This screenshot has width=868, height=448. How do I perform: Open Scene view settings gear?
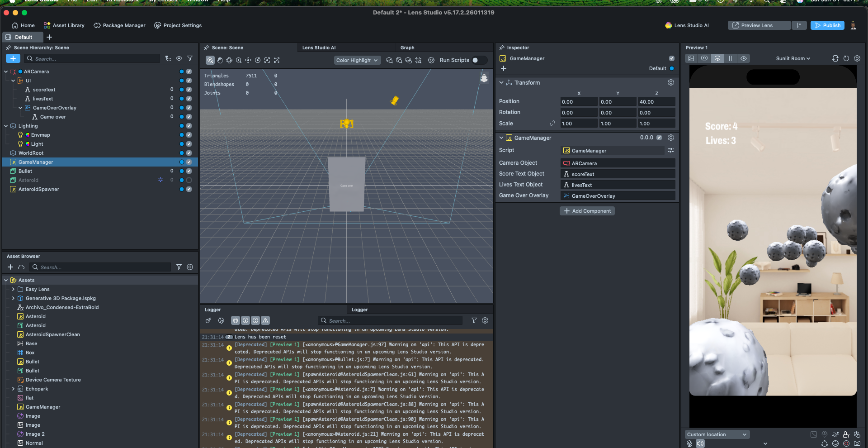click(431, 60)
